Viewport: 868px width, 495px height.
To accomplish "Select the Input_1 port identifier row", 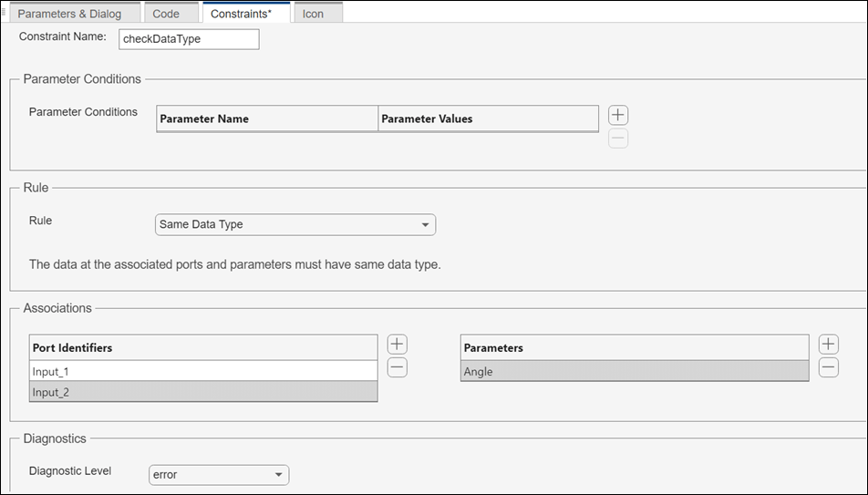I will pos(202,371).
